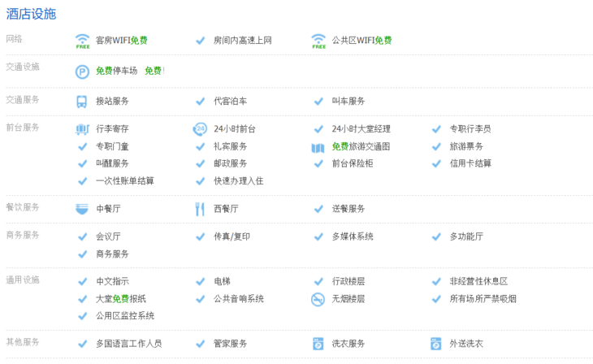This screenshot has width=593, height=364.
Task: Click the free parking P icon
Action: 82,71
